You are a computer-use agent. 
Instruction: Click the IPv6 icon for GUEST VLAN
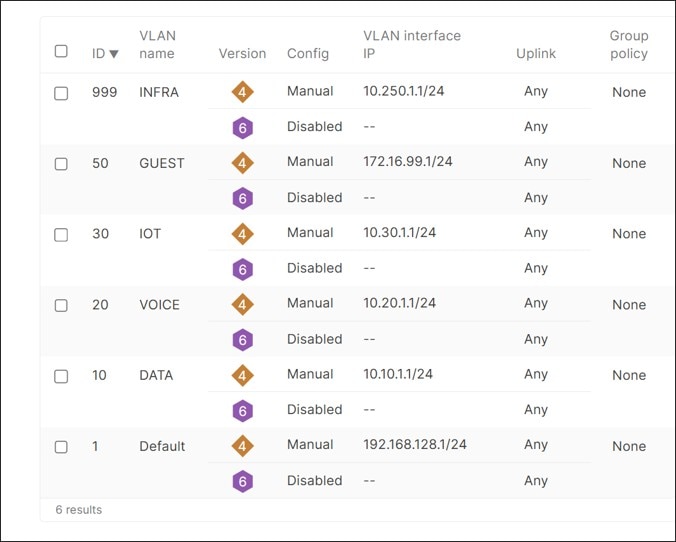tap(242, 198)
